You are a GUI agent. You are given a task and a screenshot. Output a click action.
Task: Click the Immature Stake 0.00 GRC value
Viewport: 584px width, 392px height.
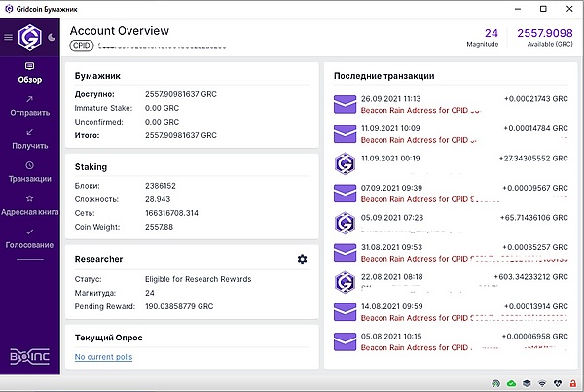162,108
